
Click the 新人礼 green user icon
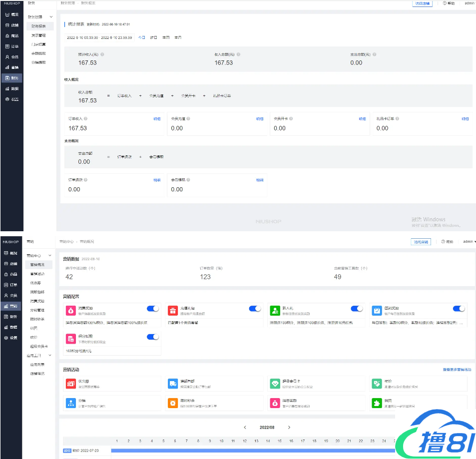click(275, 311)
